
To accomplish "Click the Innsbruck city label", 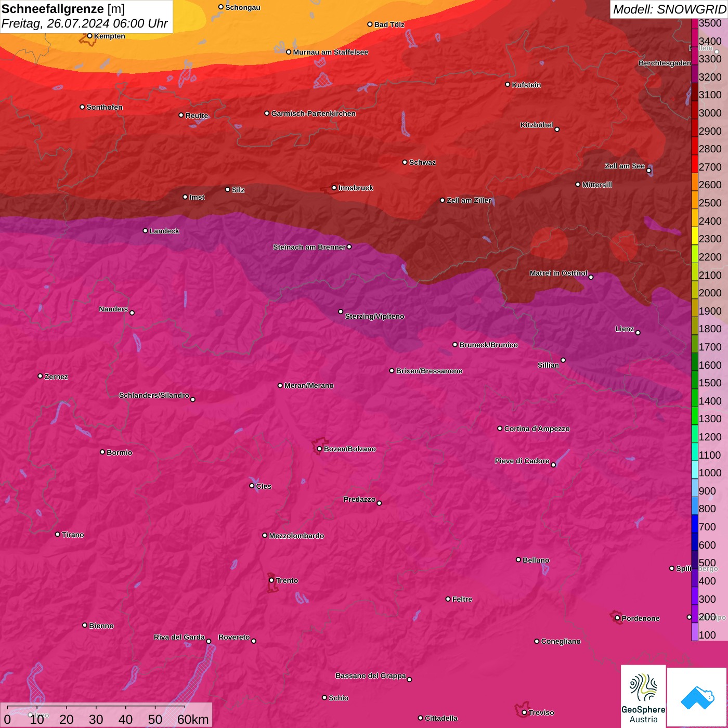I will point(356,188).
